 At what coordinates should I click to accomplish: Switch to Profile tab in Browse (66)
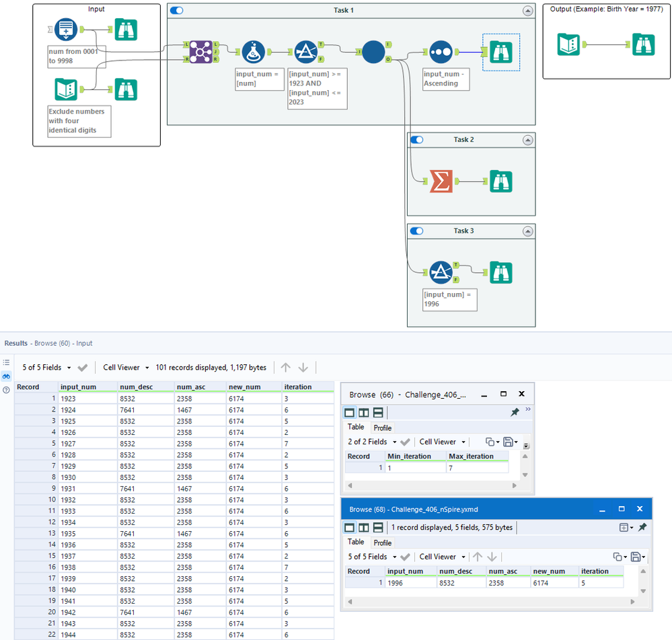point(382,428)
